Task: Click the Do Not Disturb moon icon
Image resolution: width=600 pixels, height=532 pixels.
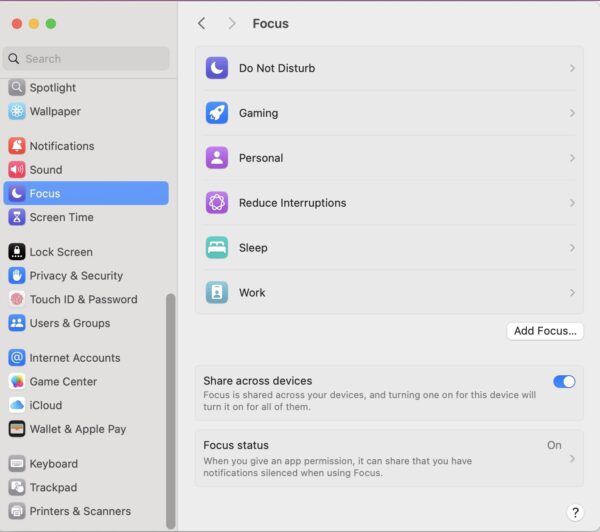Action: [217, 68]
